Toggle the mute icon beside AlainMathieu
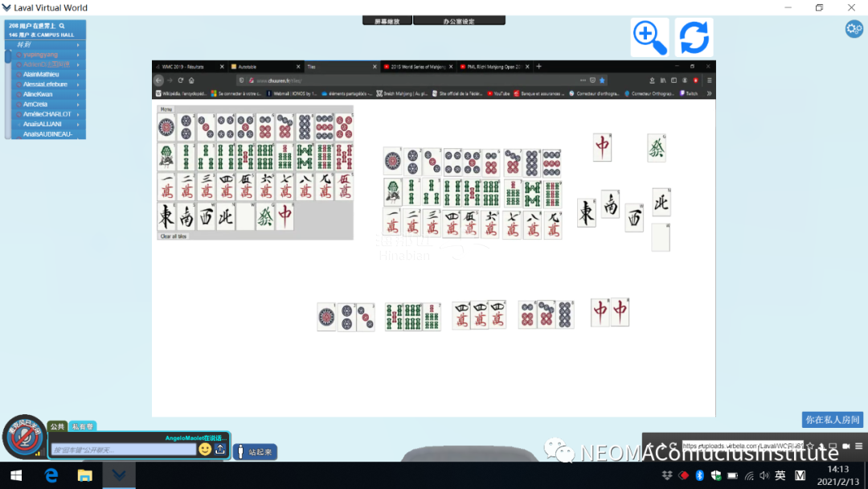Screen dimensions: 868x489 [x=19, y=75]
